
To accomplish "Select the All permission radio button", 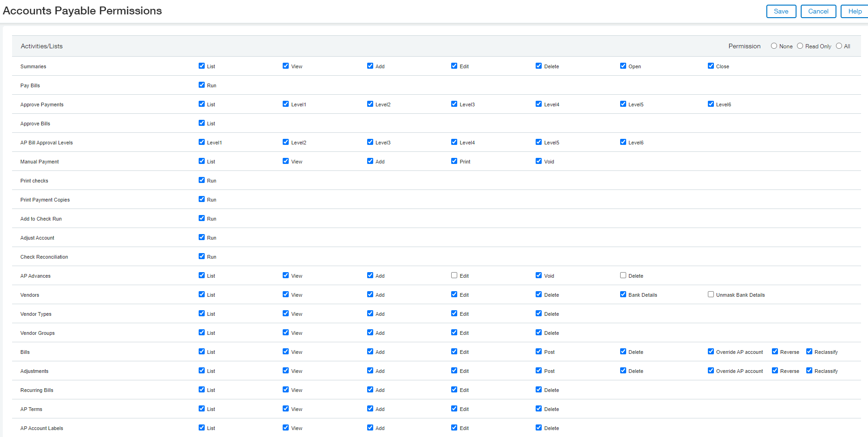I will (x=839, y=46).
